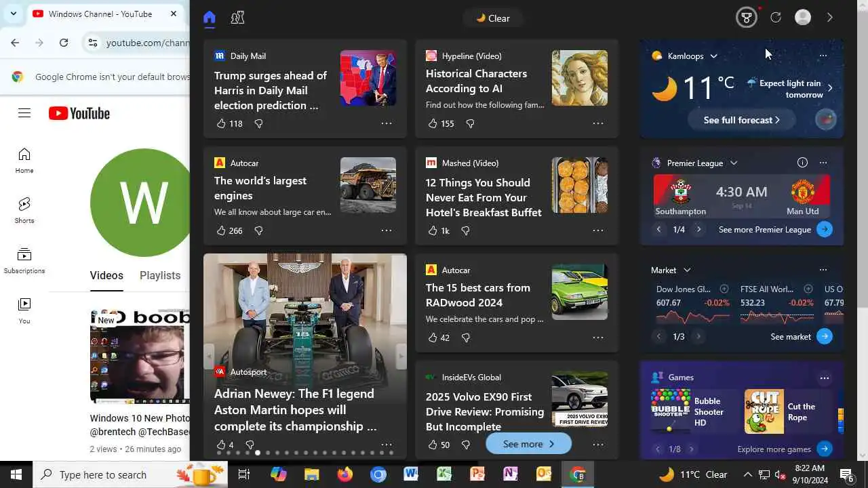Open more options on Autocar engines card

(387, 230)
